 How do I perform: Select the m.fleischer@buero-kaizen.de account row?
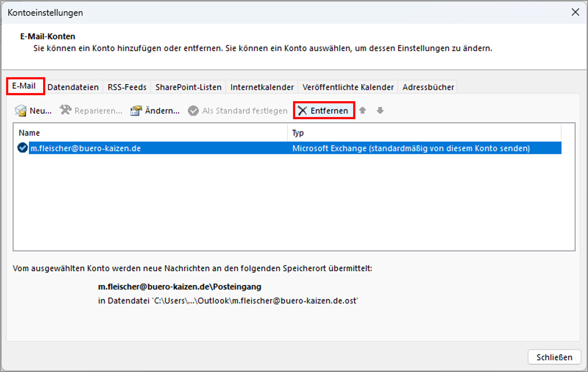(x=157, y=148)
